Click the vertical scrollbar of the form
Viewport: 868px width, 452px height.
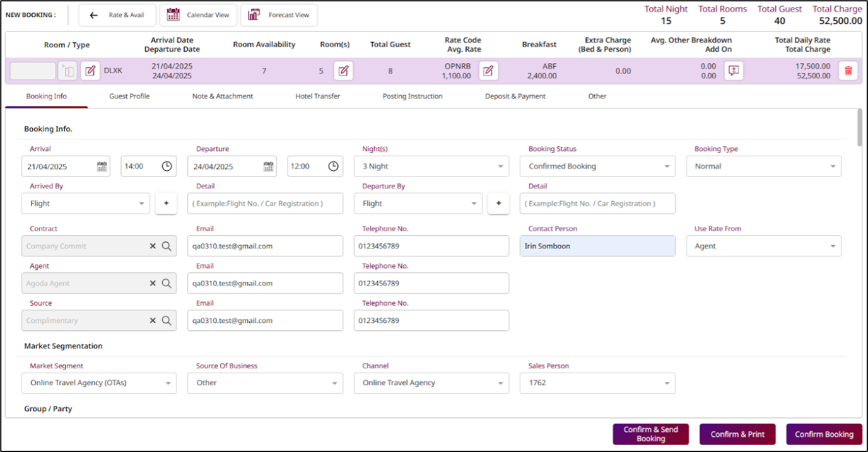(x=859, y=128)
